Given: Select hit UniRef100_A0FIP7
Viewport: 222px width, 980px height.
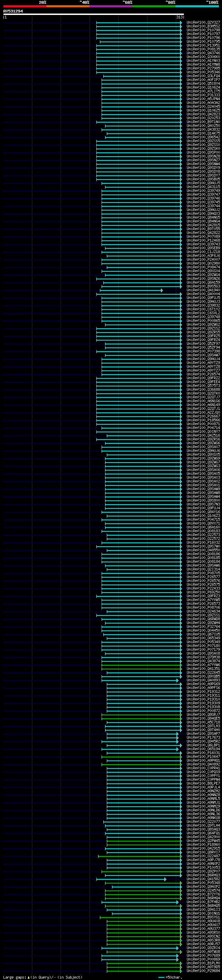Looking at the screenshot, I should click(203, 80).
